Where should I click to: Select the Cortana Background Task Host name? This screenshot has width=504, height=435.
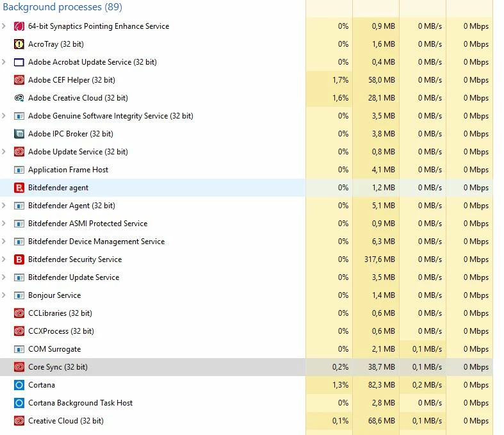(x=80, y=403)
